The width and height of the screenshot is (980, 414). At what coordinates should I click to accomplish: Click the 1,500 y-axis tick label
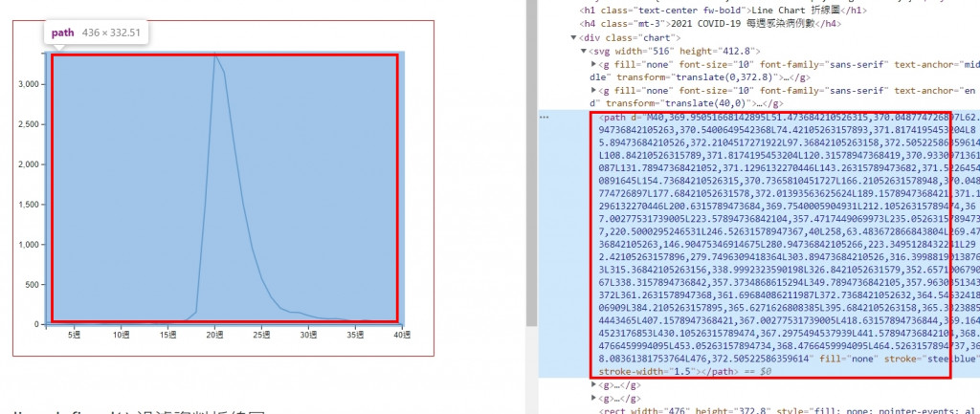click(x=28, y=205)
